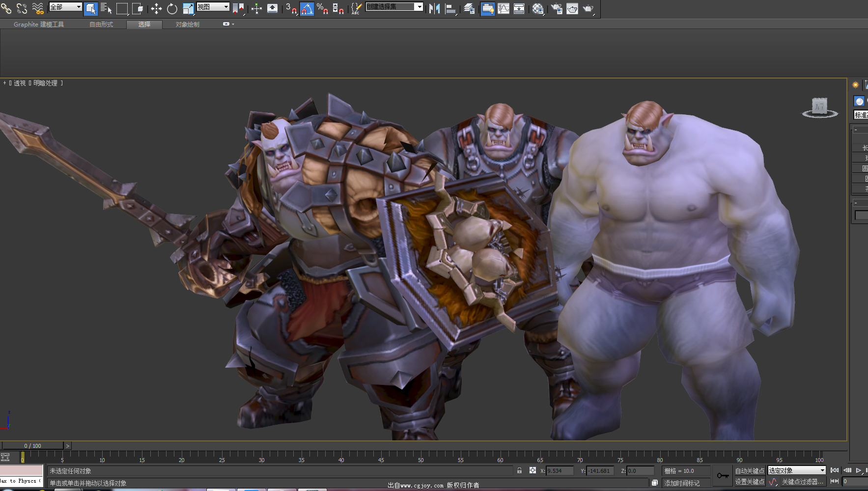Activate the Select Object arrow tool
Screen dimensions: 868x491
(x=91, y=8)
